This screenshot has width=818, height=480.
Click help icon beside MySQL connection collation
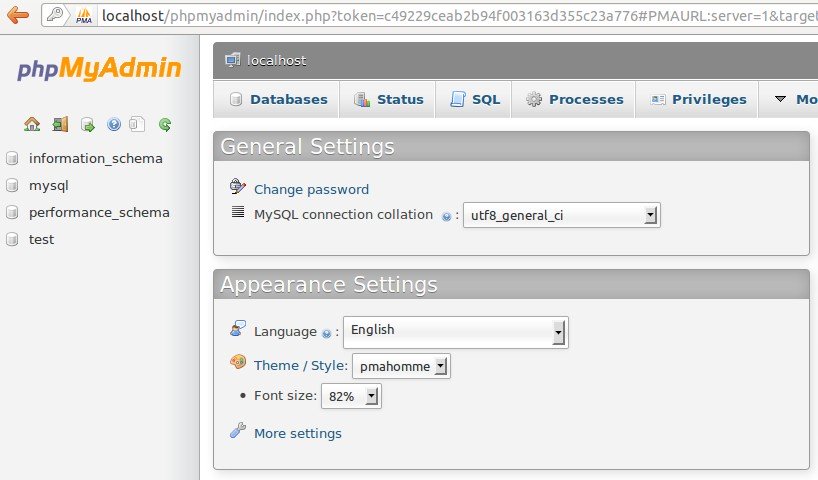(446, 217)
